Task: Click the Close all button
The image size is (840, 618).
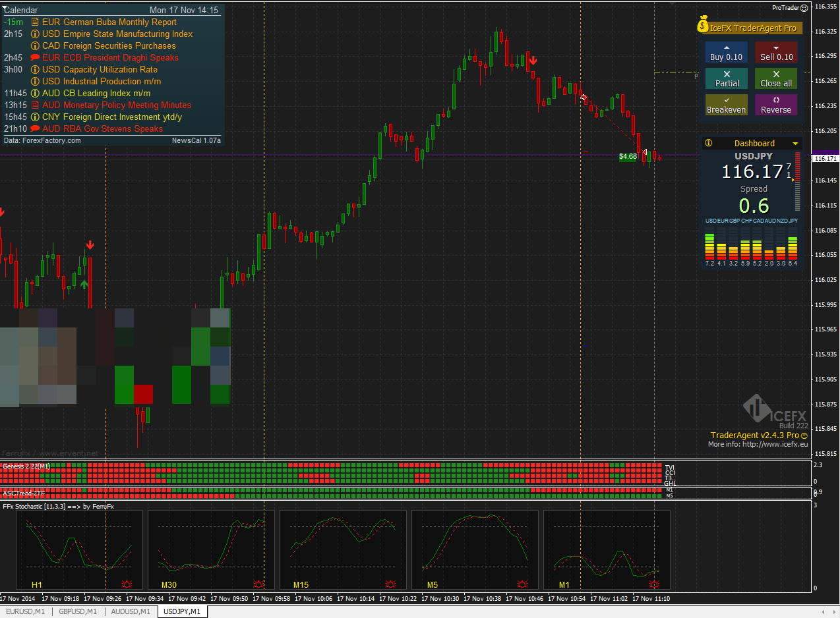Action: pyautogui.click(x=776, y=79)
